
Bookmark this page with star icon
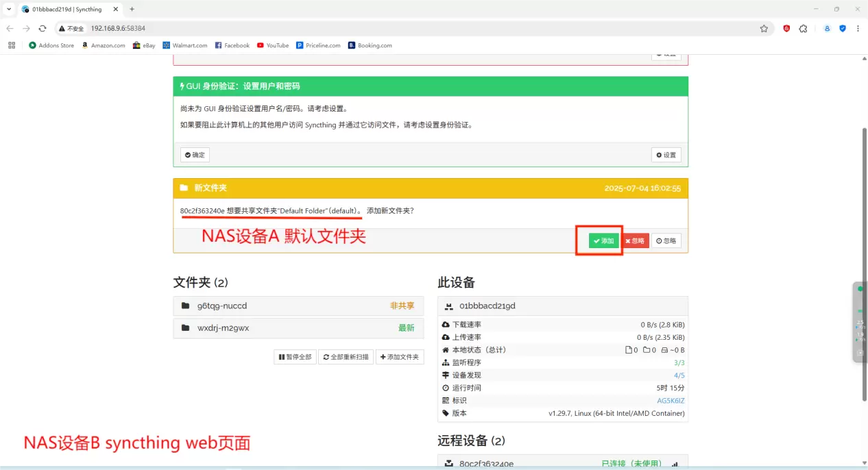click(x=764, y=29)
